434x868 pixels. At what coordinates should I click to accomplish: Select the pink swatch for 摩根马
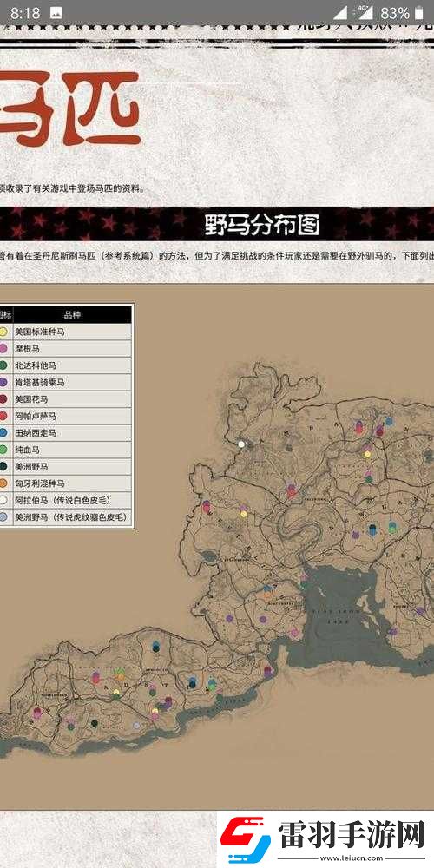3,349
